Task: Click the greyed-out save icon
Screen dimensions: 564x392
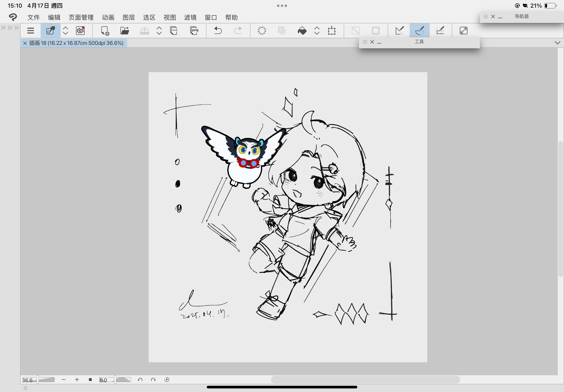Action: click(x=144, y=31)
